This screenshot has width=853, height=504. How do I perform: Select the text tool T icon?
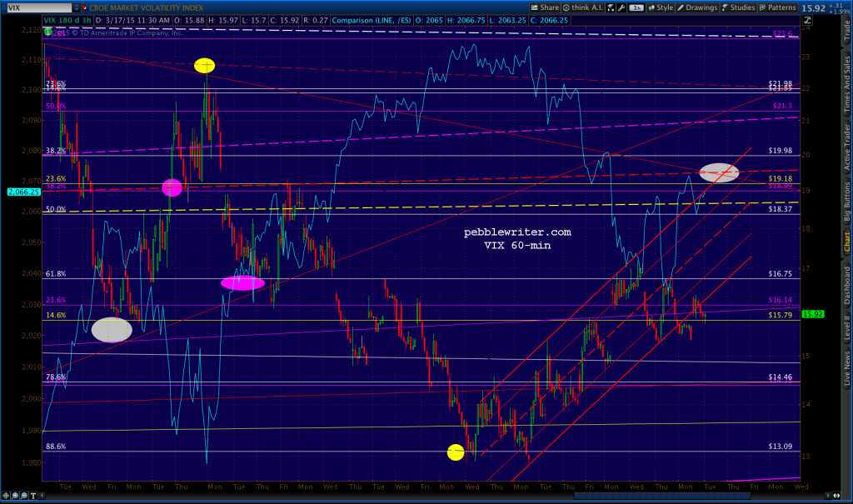click(33, 496)
